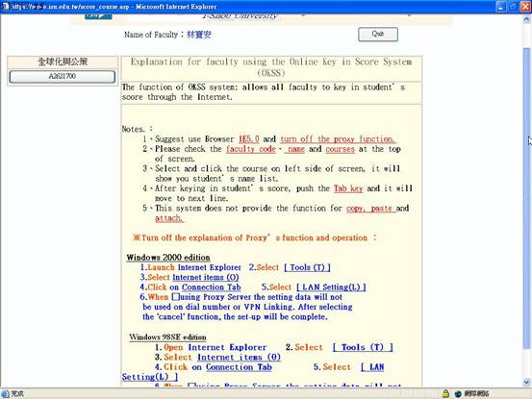
Task: Click '[ Tools (T) ]' under Windows 2000 edition
Action: (x=307, y=267)
